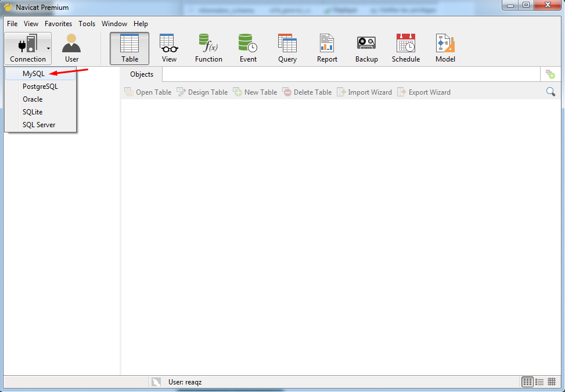Pick Oracle connection type
This screenshot has height=392, width=565.
point(41,99)
